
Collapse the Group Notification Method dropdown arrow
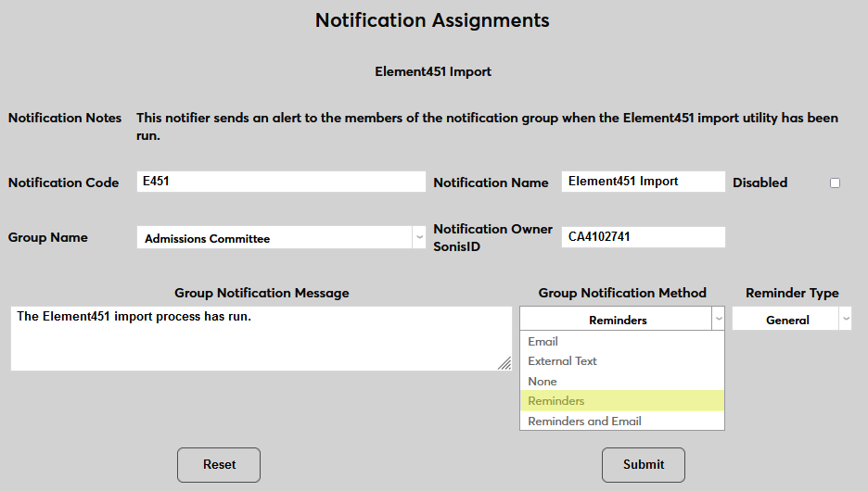tap(718, 320)
